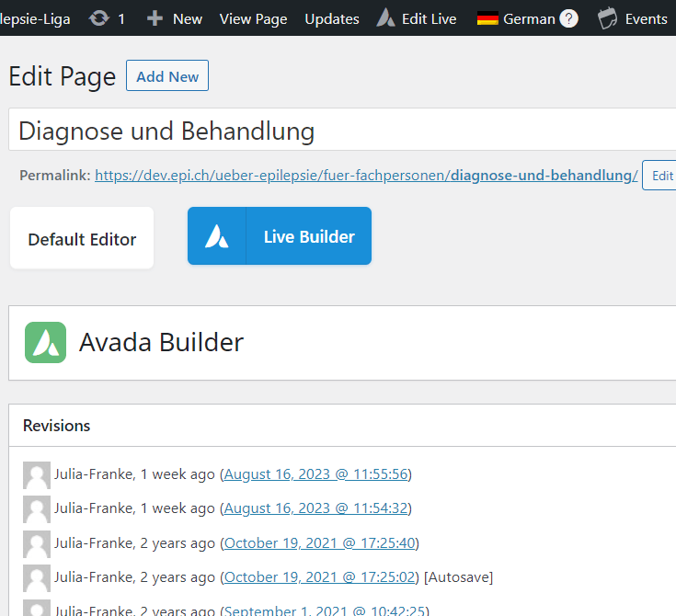Screen dimensions: 676x616
Task: Click avatar for August 16 11:54:32 revision
Action: (37, 509)
